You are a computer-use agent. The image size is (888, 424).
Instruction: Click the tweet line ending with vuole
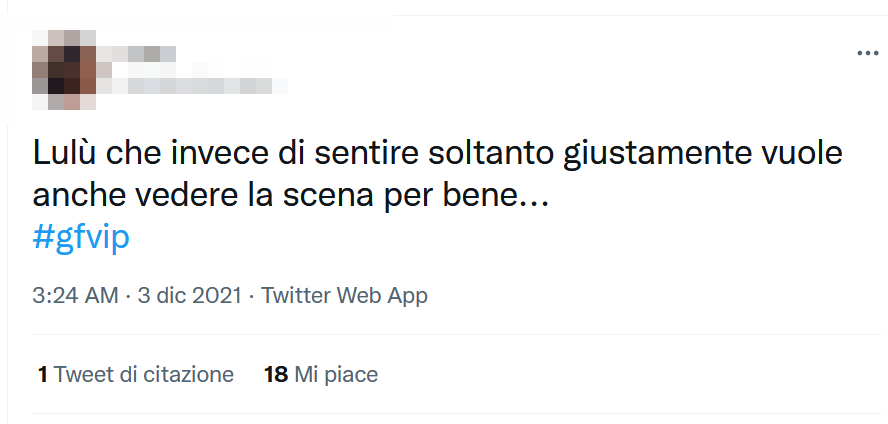438,154
